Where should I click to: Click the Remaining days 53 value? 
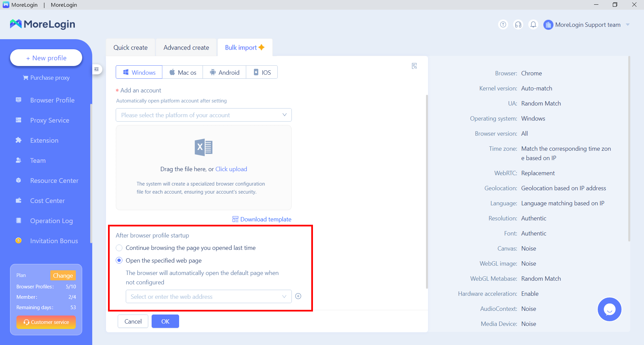pos(73,307)
